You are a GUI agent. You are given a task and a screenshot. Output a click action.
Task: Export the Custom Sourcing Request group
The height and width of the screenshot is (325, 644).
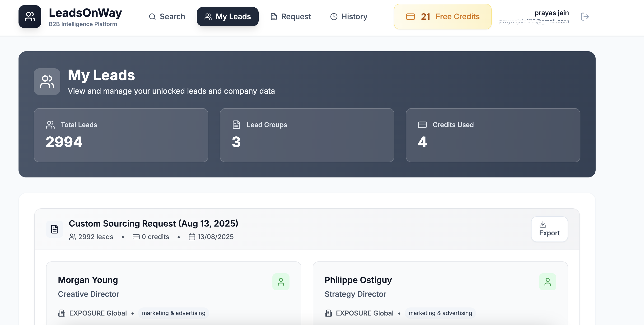549,229
